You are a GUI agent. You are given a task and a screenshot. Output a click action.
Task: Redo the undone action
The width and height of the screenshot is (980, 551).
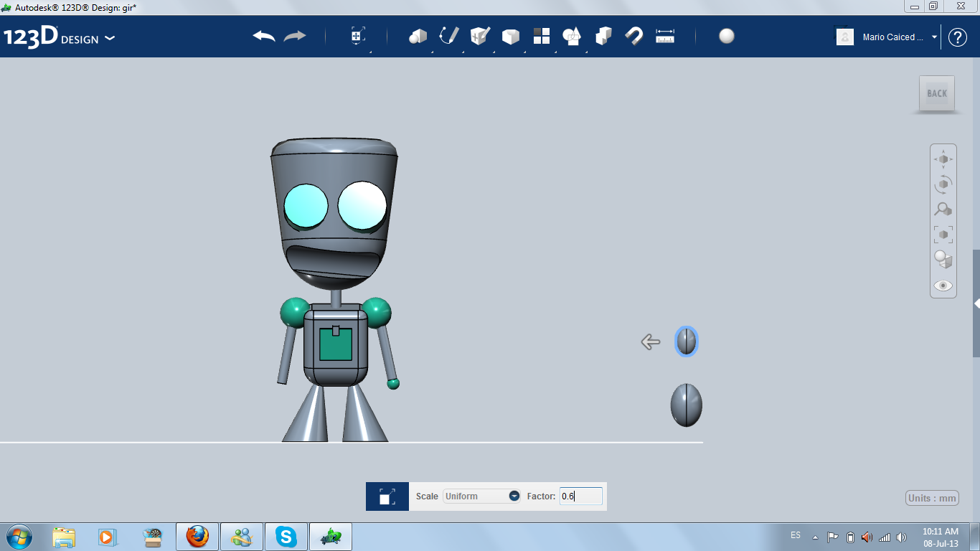(295, 37)
